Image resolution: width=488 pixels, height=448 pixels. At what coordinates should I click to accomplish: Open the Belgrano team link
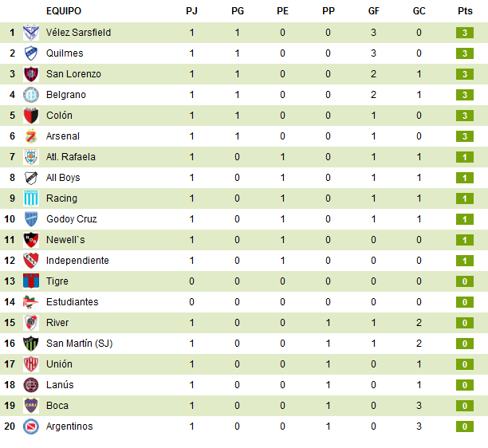click(x=66, y=95)
